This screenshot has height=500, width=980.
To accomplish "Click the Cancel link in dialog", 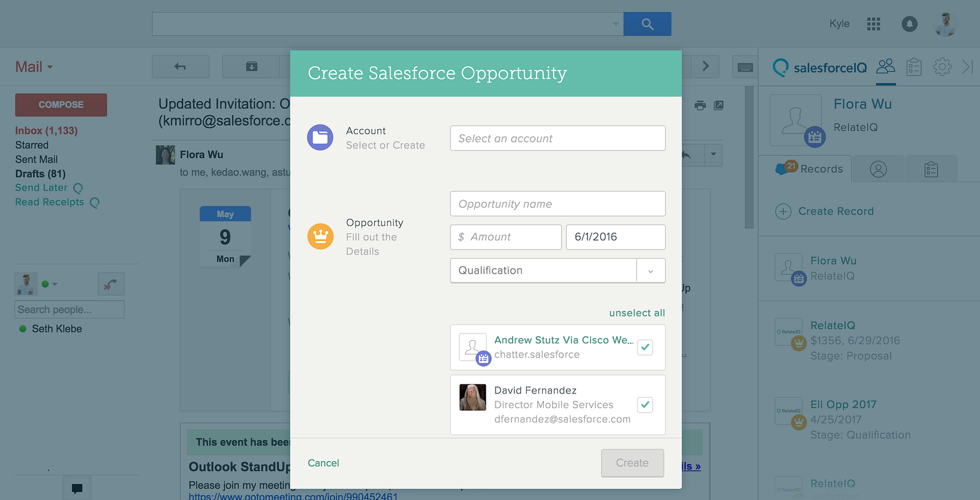I will (323, 463).
